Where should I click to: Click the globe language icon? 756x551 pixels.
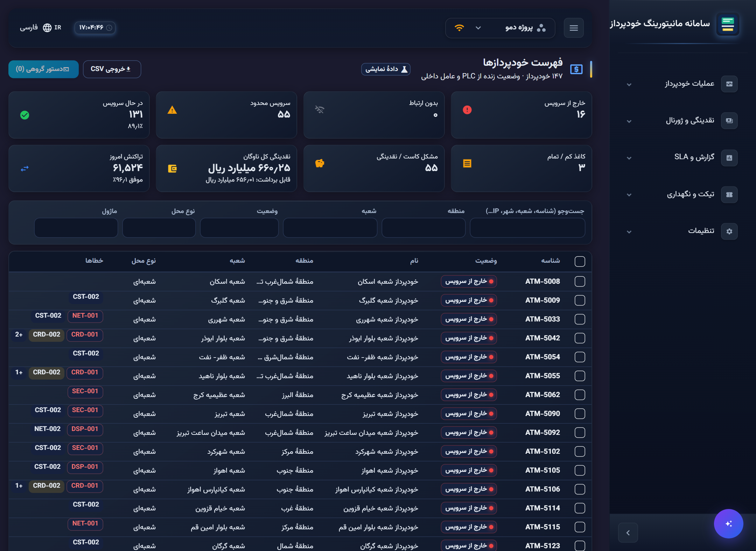tap(47, 28)
